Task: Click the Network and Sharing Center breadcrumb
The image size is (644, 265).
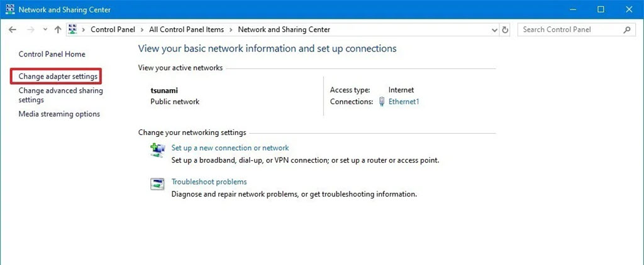Action: click(x=284, y=30)
